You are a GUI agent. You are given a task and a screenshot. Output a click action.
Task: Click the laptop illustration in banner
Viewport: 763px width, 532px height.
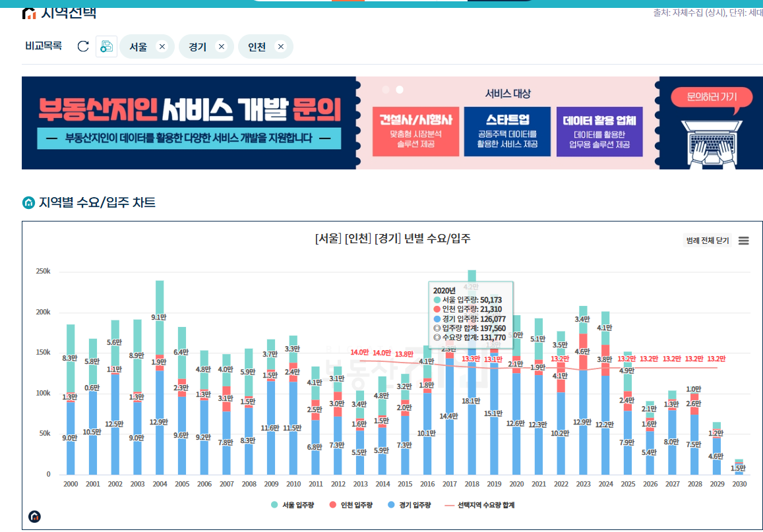(x=712, y=144)
